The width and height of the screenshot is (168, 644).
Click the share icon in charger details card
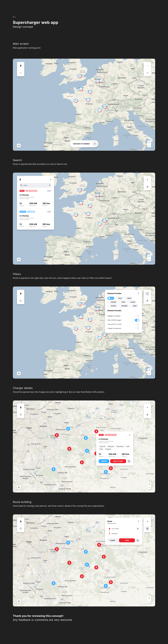(x=129, y=461)
